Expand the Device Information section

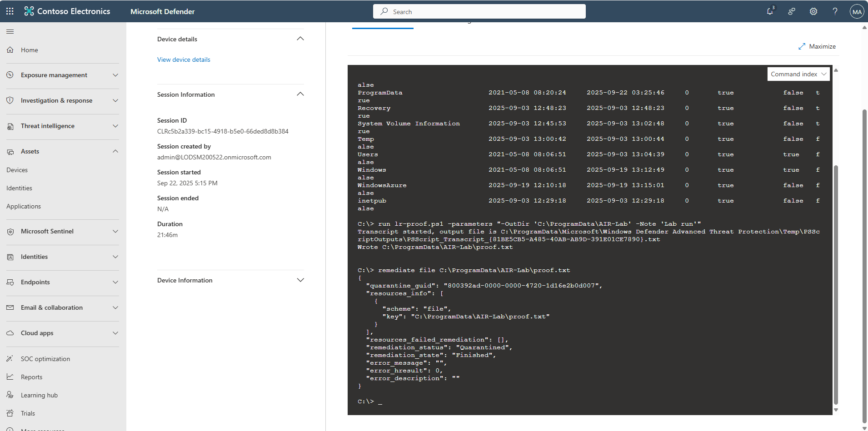[300, 280]
